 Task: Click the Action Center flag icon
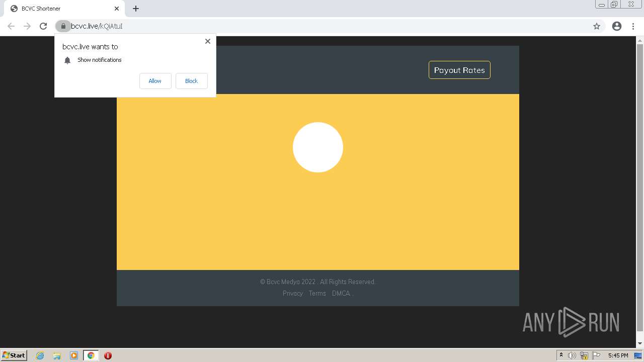[x=596, y=355]
